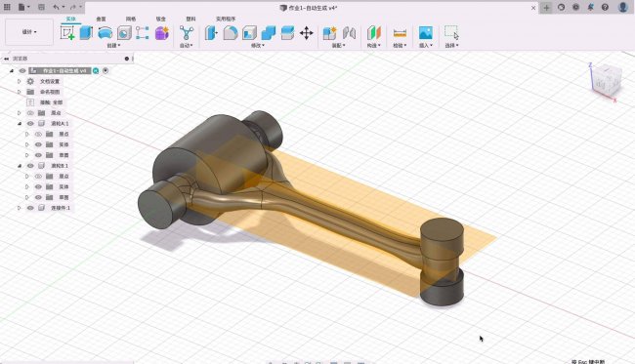Viewport: 635px width, 364px height.
Task: Switch to the 网格 tab
Action: [x=131, y=19]
